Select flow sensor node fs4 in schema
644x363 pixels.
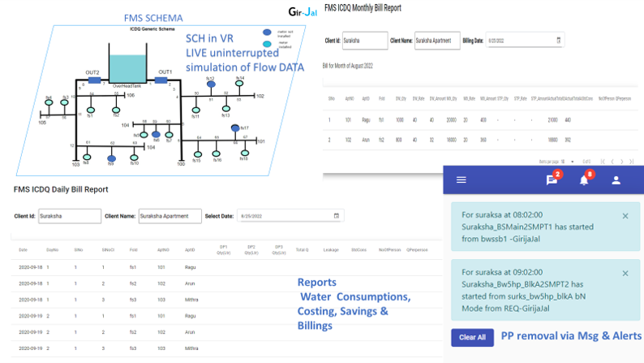(49, 102)
